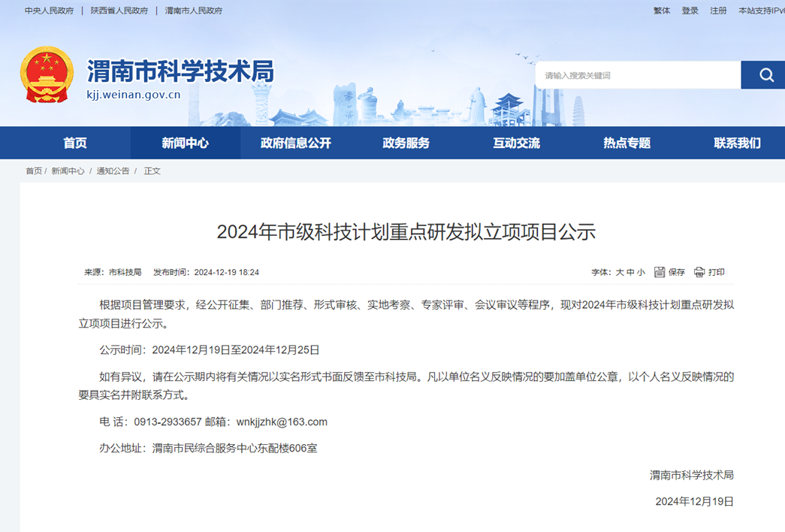Click the 注册 register link
This screenshot has width=785, height=532.
[x=718, y=11]
